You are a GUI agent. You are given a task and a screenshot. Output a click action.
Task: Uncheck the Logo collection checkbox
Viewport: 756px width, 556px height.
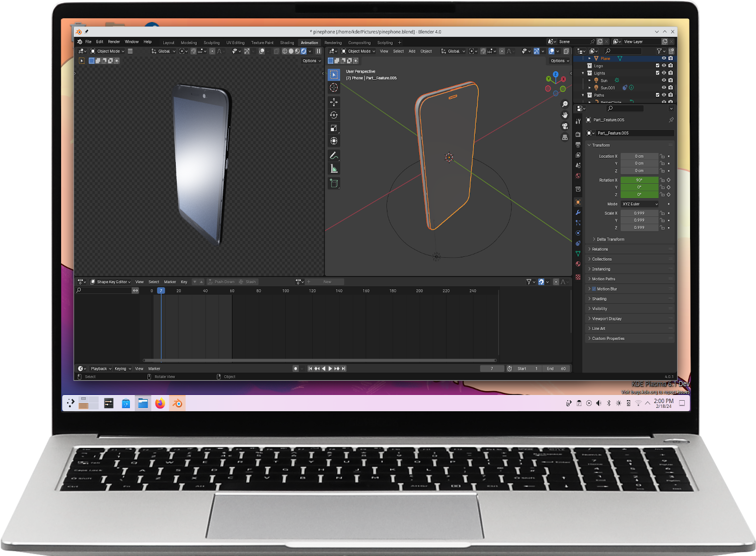[657, 66]
